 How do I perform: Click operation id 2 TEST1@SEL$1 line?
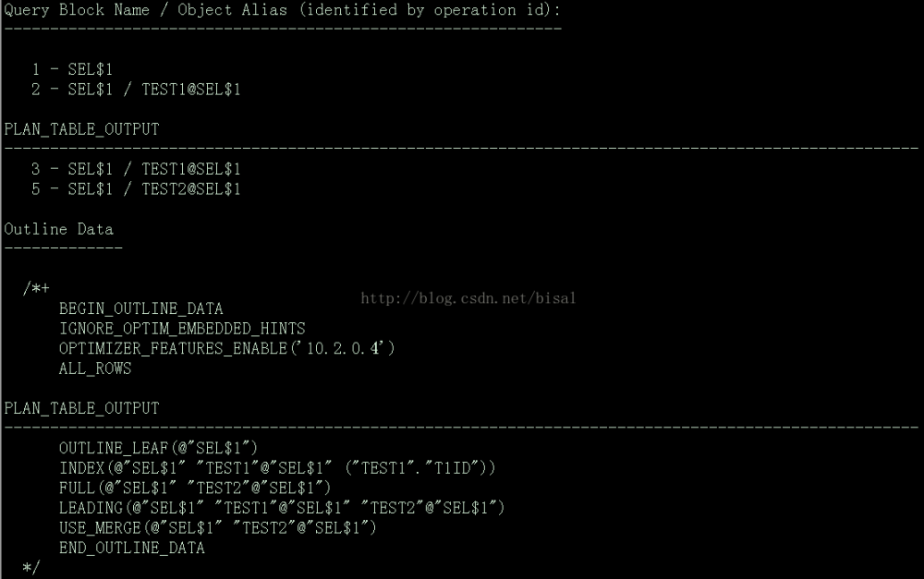click(x=136, y=90)
